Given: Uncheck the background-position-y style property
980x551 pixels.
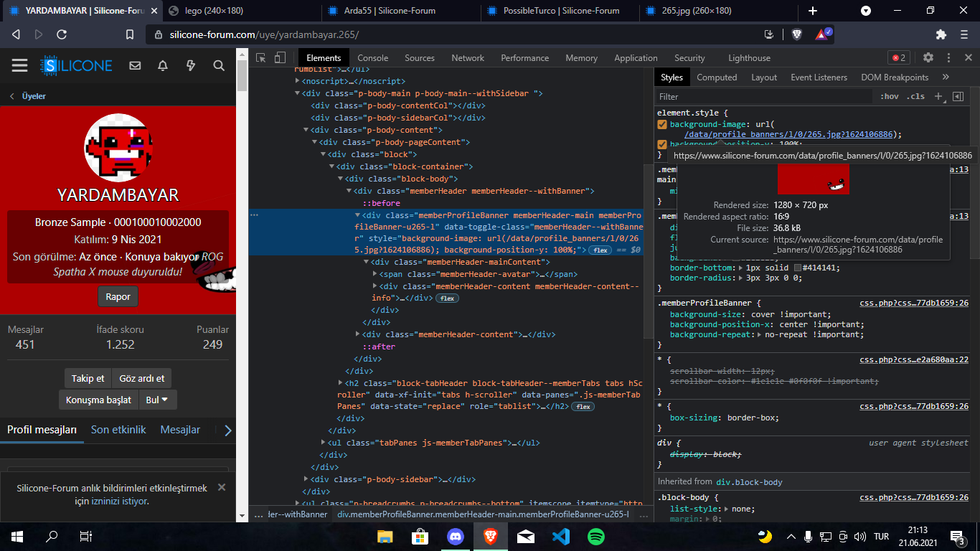Looking at the screenshot, I should [x=662, y=144].
